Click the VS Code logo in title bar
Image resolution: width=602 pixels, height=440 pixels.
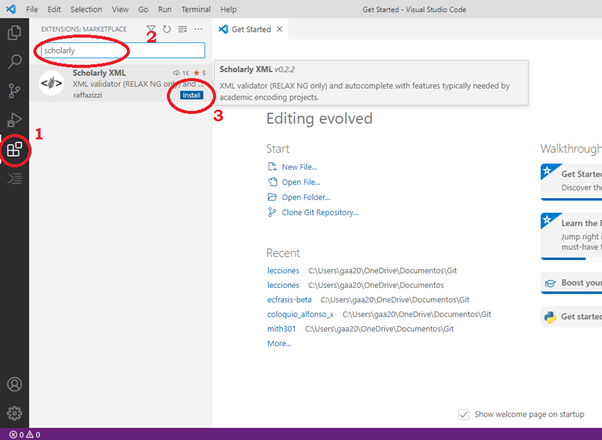(11, 9)
